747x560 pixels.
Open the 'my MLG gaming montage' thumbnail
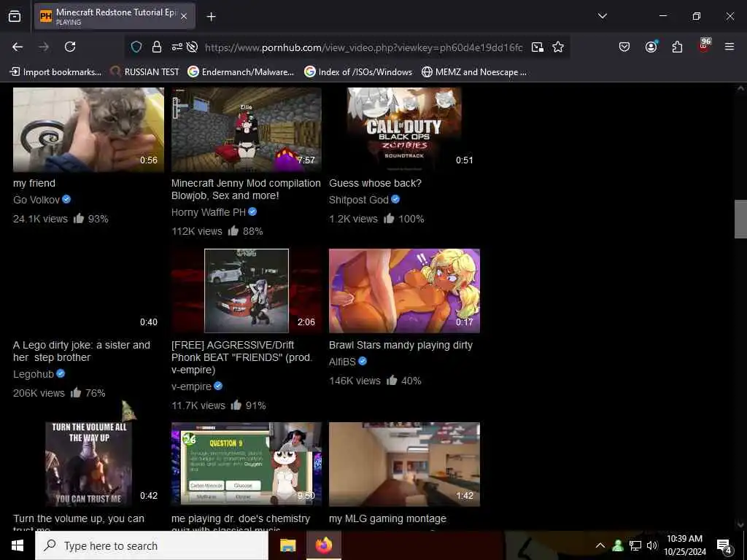tap(404, 464)
